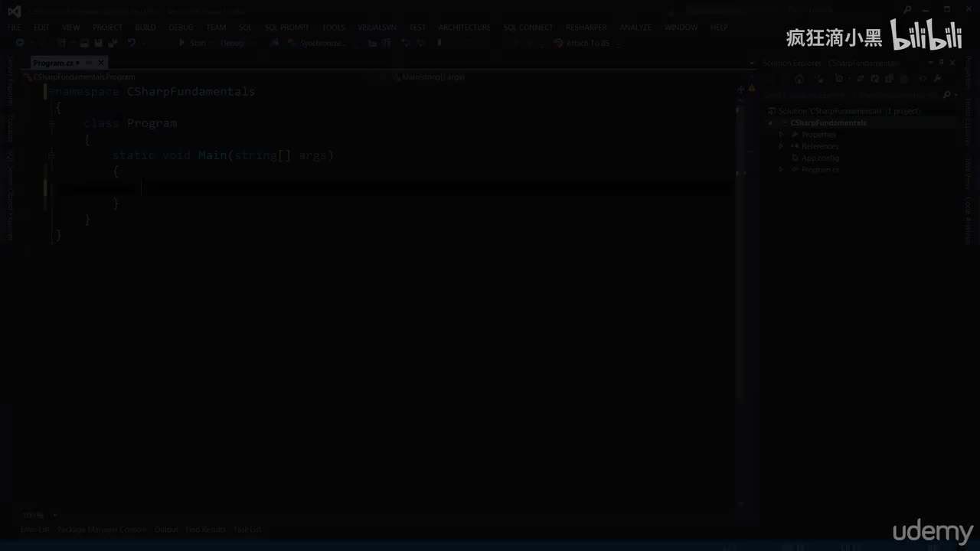Open the Error List tab
The height and width of the screenshot is (551, 980).
[x=34, y=530]
